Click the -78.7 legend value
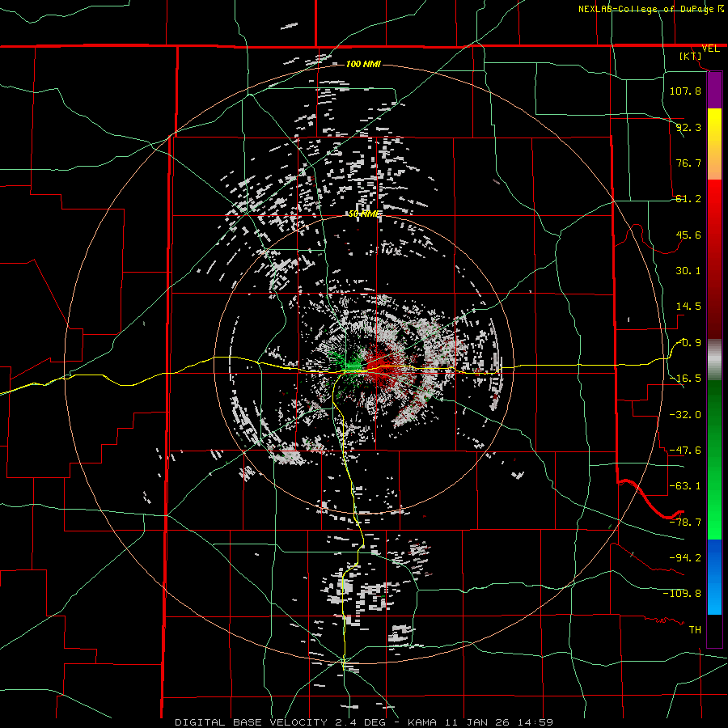 [685, 523]
